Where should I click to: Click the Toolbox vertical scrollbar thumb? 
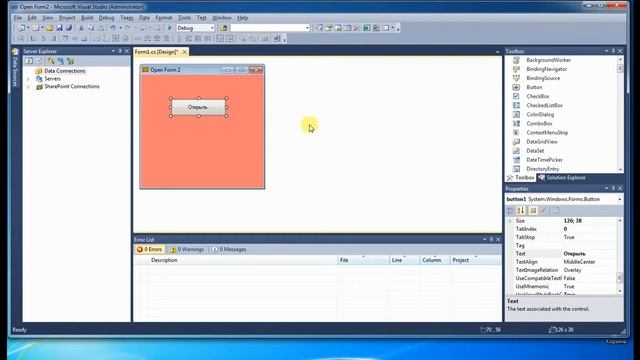(620, 68)
